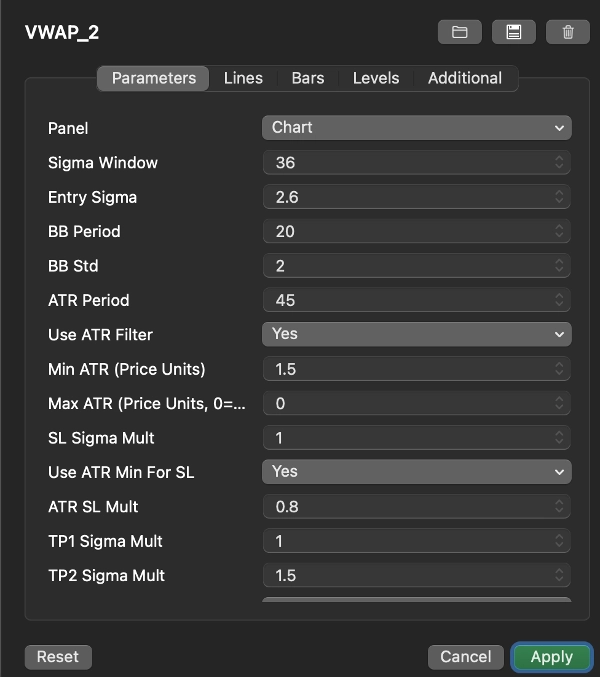The width and height of the screenshot is (600, 677).
Task: Click the Entry Sigma label
Action: point(92,197)
